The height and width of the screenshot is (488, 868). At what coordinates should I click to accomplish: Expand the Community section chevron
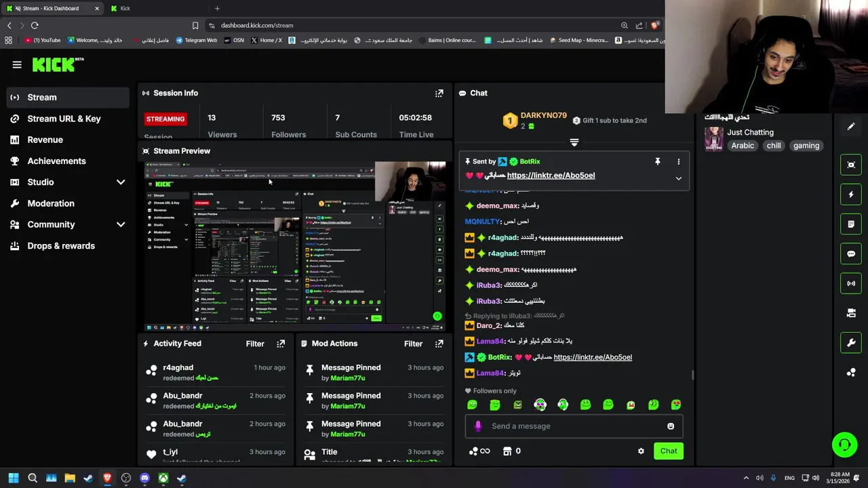[121, 224]
